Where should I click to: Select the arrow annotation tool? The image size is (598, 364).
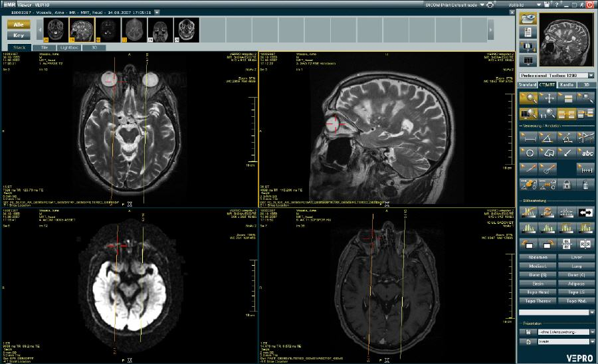[567, 153]
